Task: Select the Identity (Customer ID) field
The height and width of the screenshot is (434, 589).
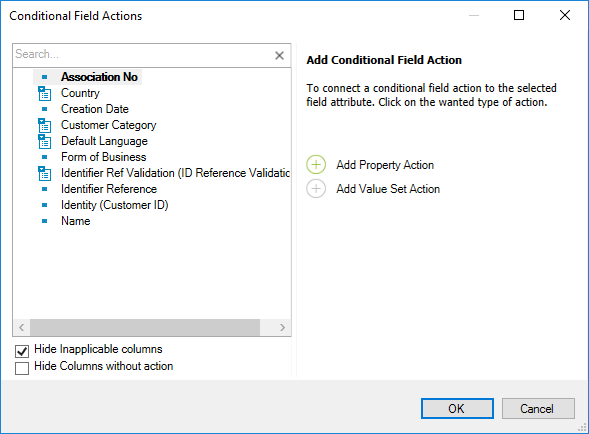Action: point(115,205)
